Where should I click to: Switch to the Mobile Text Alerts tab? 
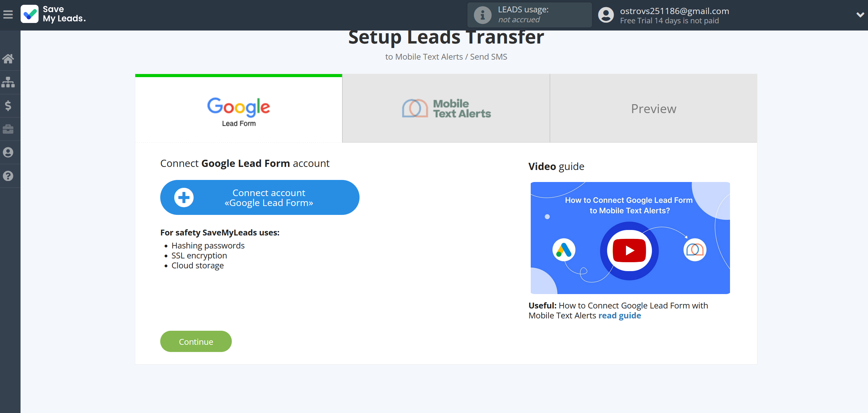(446, 108)
